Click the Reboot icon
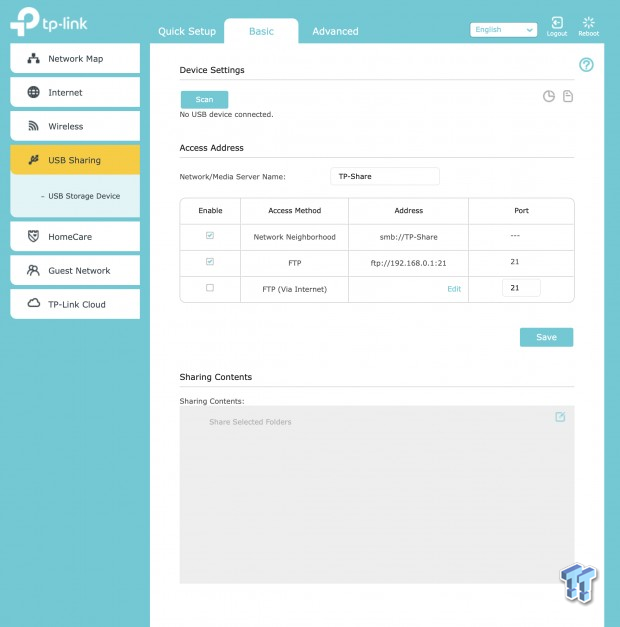This screenshot has height=627, width=620. click(588, 23)
